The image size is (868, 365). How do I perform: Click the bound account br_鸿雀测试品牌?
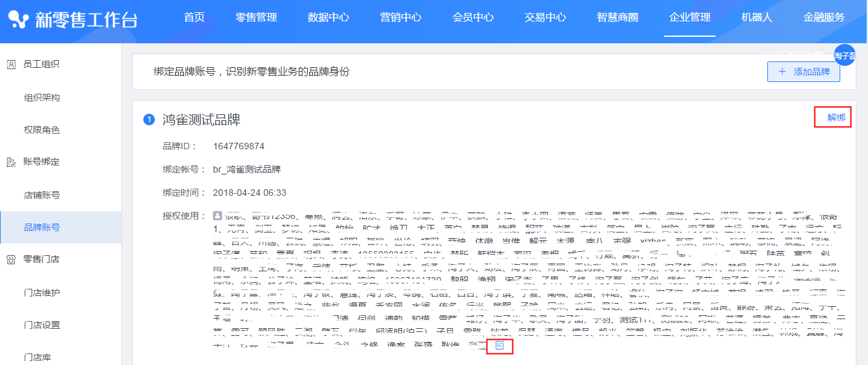tap(247, 169)
